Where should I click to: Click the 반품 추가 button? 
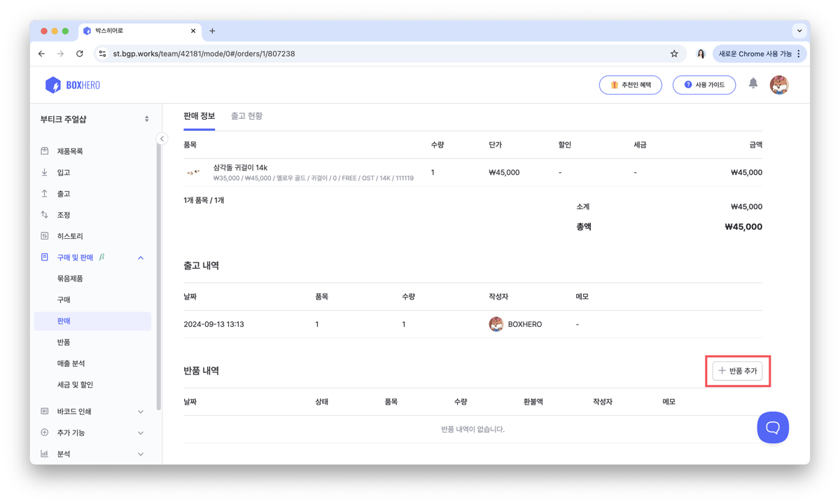[738, 371]
